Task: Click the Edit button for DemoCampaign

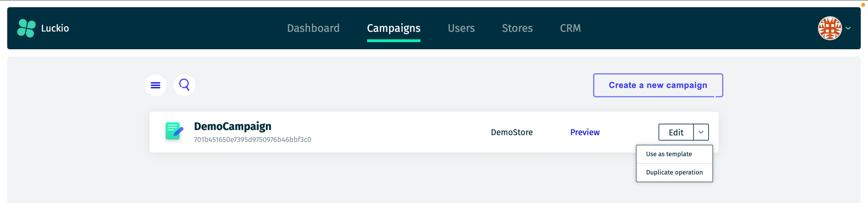Action: coord(676,132)
